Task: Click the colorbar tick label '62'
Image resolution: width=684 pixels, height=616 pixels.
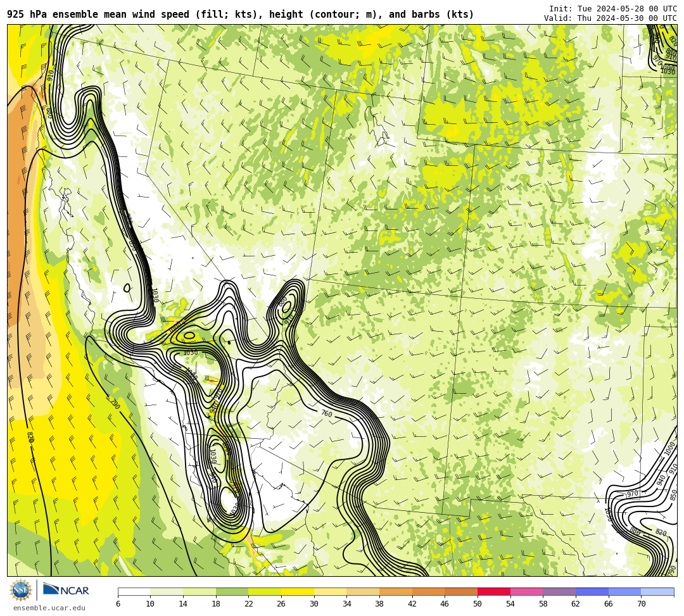Action: pyautogui.click(x=576, y=604)
